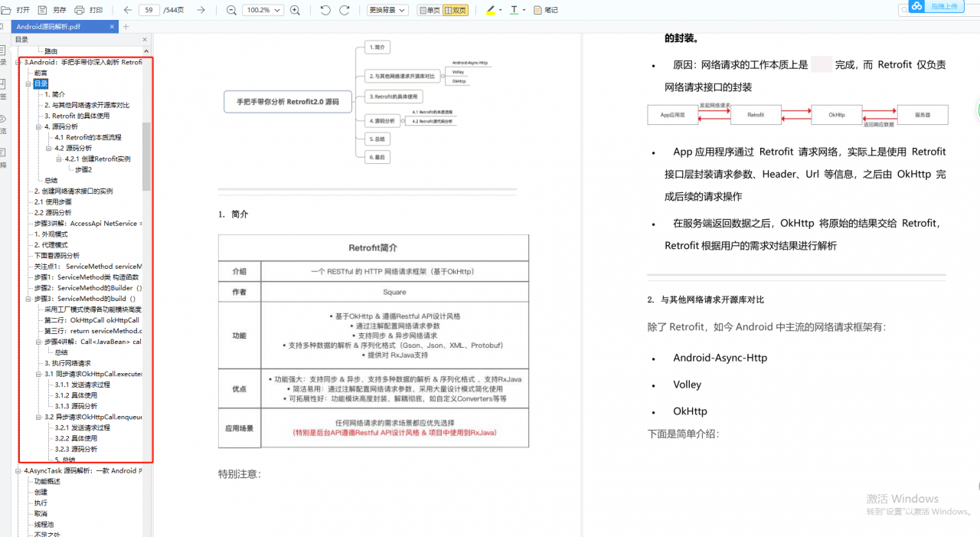Image resolution: width=980 pixels, height=537 pixels.
Task: Click the 打开 folder icon
Action: 5,10
